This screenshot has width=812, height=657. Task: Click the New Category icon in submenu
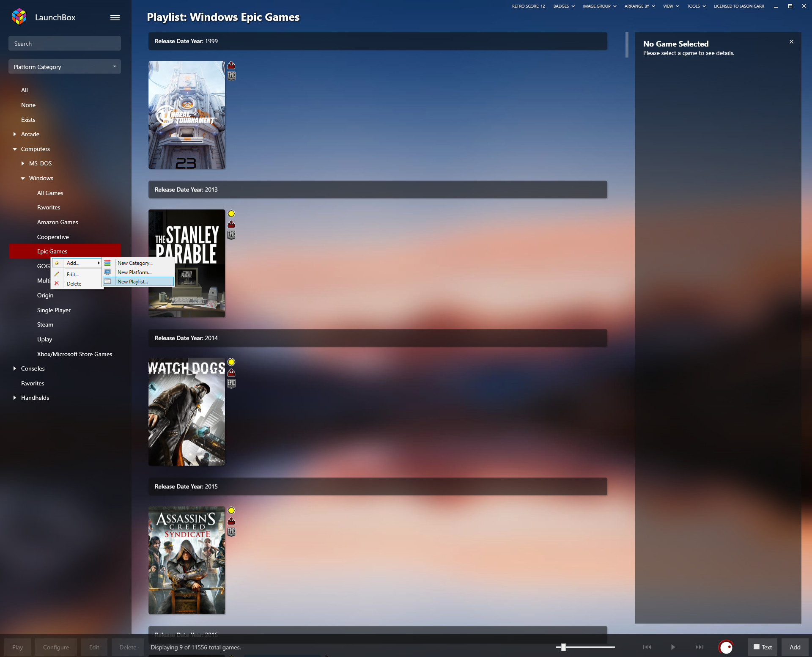[107, 263]
